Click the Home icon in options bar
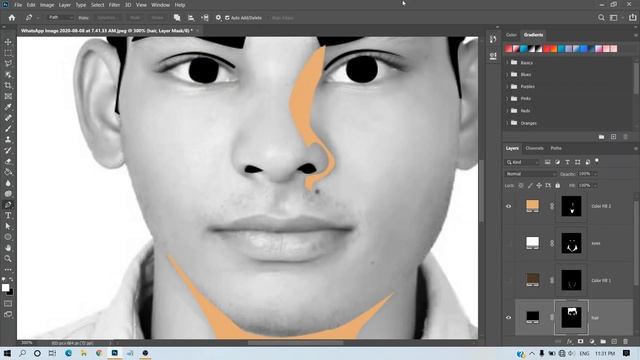Viewport: 640px width, 360px height. tap(12, 18)
